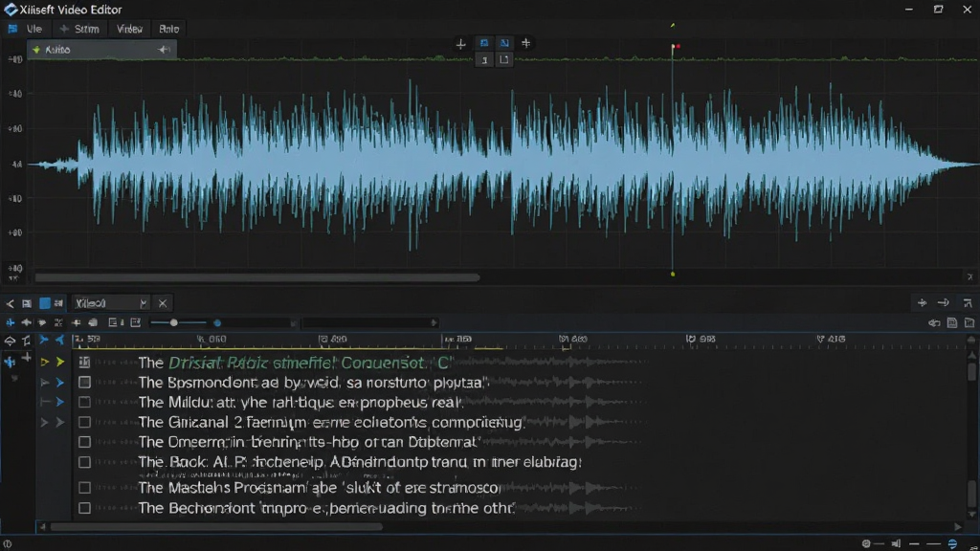Click the bracket button under waveform toolbar

pyautogui.click(x=504, y=60)
